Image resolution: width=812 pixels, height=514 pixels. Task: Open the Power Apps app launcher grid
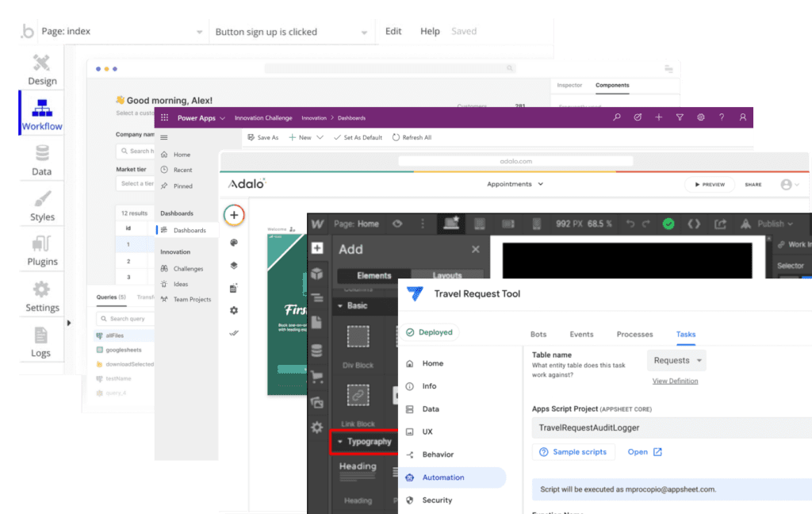(x=165, y=117)
